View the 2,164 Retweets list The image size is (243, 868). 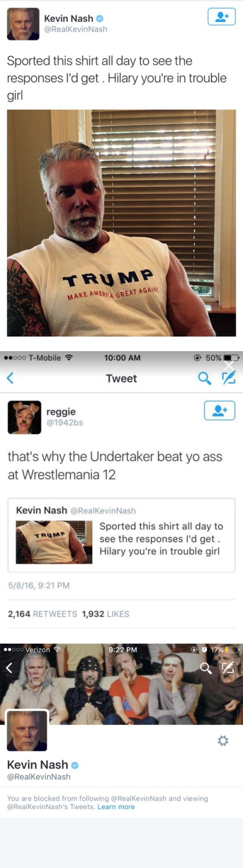tap(43, 614)
